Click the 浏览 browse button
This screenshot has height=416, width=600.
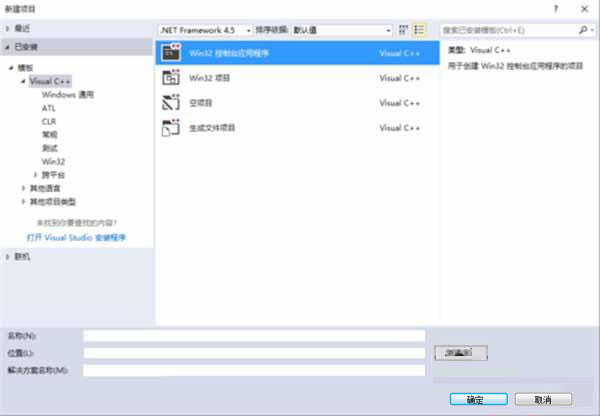(x=461, y=353)
